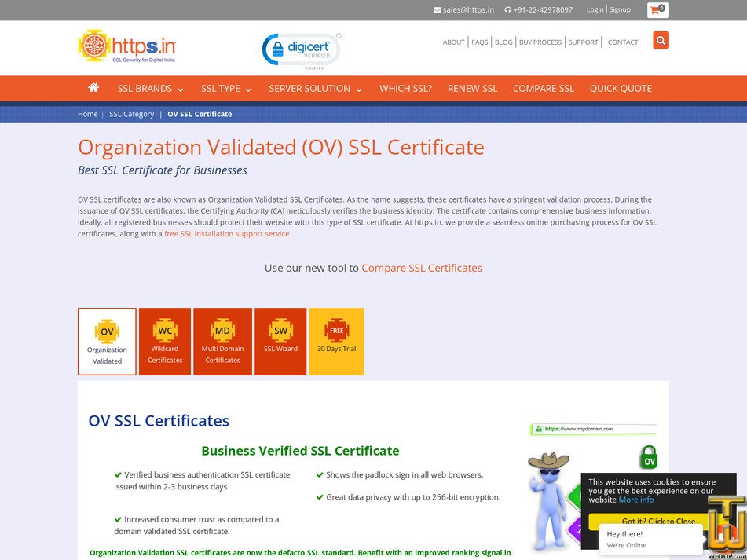Click the DigiCert Verified seal

pos(301,48)
